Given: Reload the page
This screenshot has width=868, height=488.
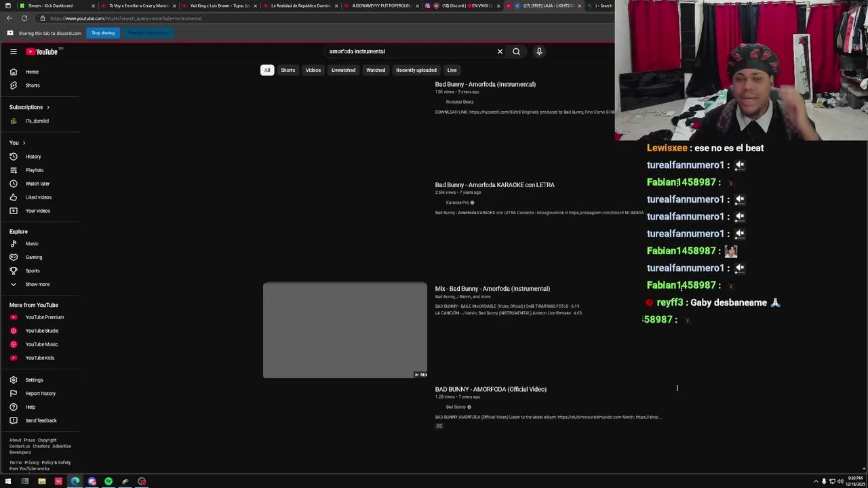Looking at the screenshot, I should (x=24, y=18).
